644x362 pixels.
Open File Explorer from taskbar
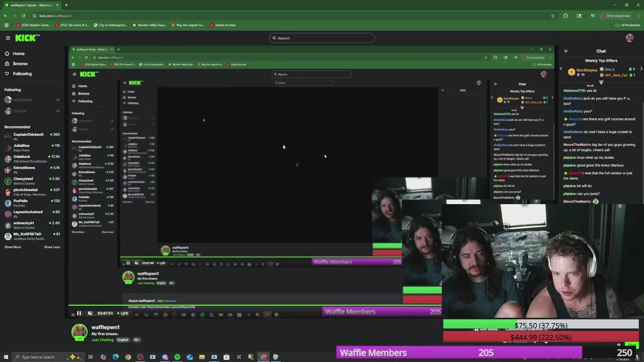pyautogui.click(x=202, y=357)
